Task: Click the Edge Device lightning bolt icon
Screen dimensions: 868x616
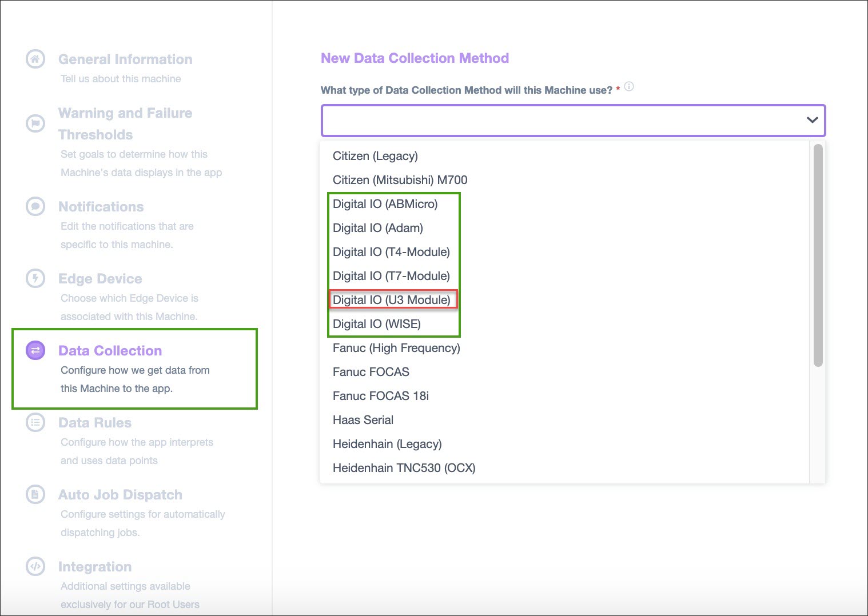Action: (x=35, y=278)
